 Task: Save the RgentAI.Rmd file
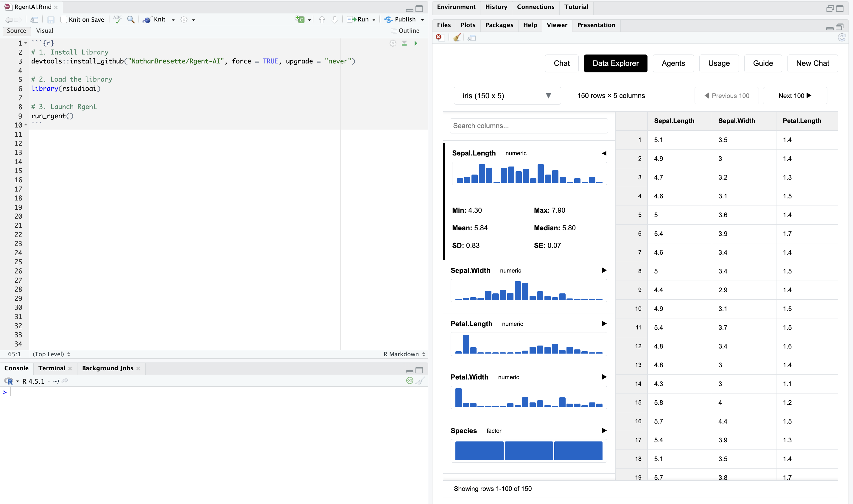[51, 19]
